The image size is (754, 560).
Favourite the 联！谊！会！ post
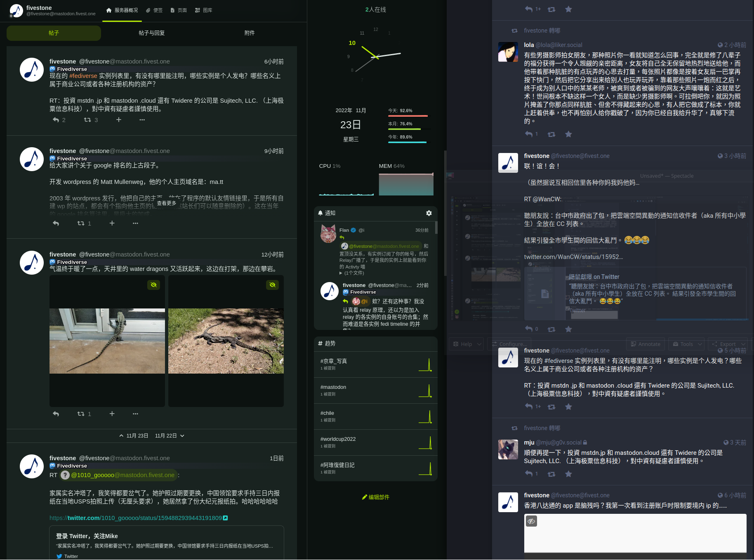[x=568, y=329]
